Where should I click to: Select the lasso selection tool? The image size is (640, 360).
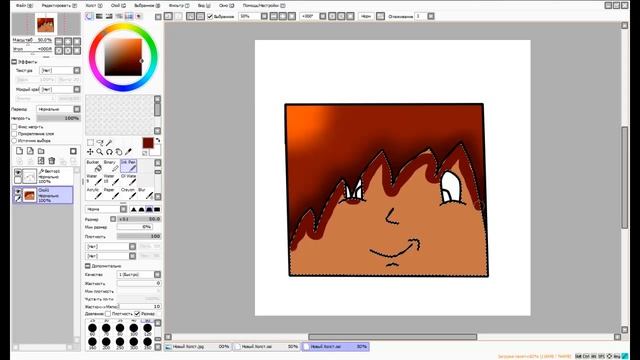[x=100, y=142]
